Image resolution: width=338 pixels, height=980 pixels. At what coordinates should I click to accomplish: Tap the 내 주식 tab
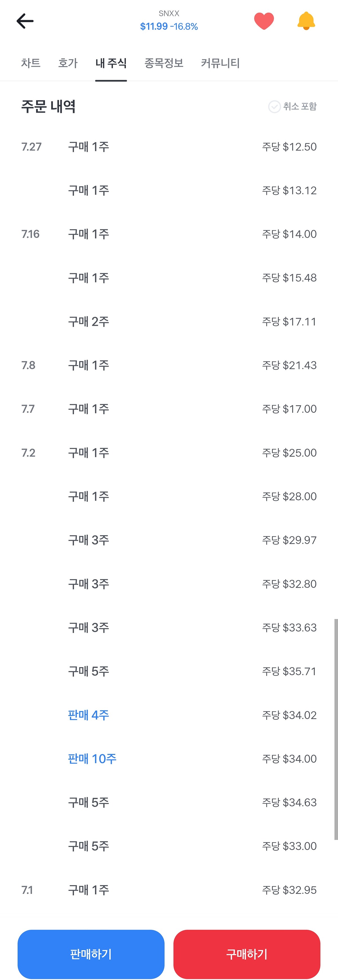pos(111,63)
